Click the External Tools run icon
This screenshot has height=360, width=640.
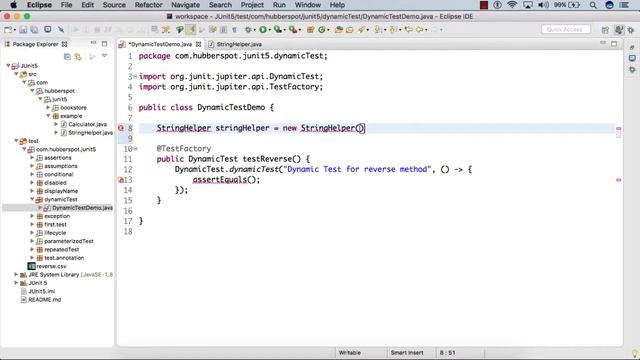click(x=292, y=29)
